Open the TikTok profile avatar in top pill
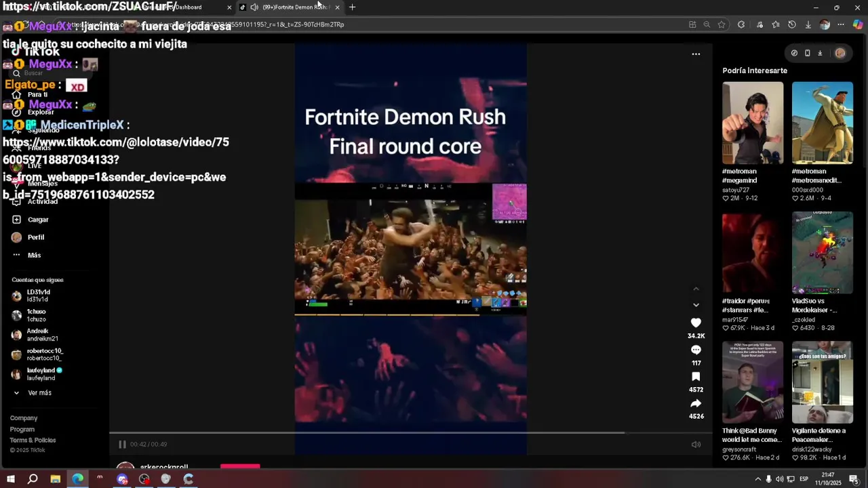The image size is (868, 488). point(840,53)
